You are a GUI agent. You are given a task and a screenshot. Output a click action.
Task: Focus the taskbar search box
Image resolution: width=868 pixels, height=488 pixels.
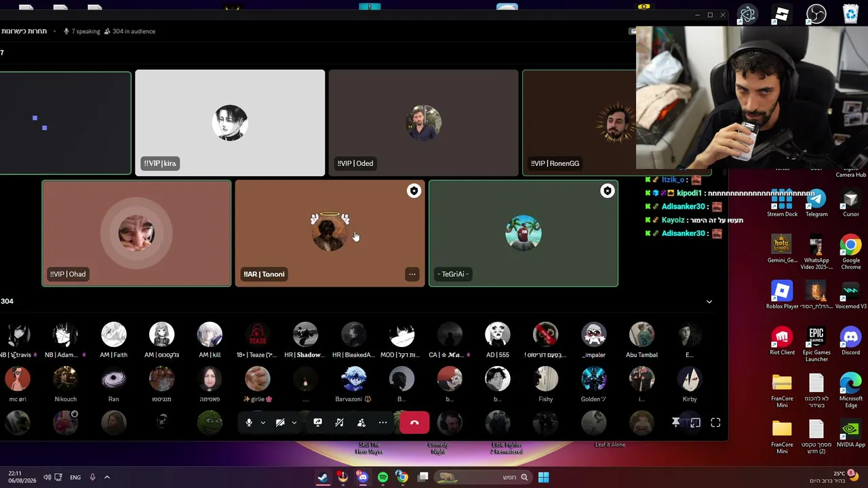(x=483, y=477)
